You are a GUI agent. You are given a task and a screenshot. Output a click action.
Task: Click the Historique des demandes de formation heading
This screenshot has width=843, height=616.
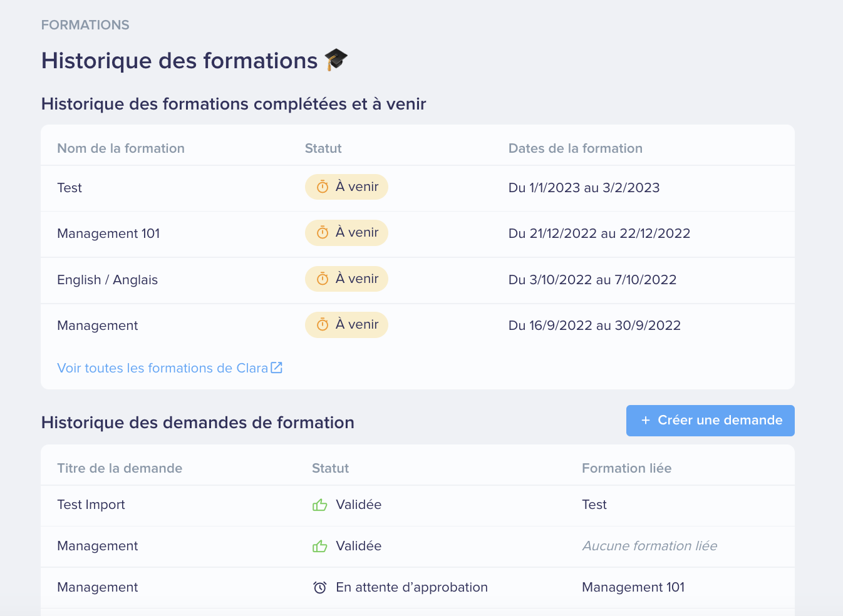tap(198, 423)
